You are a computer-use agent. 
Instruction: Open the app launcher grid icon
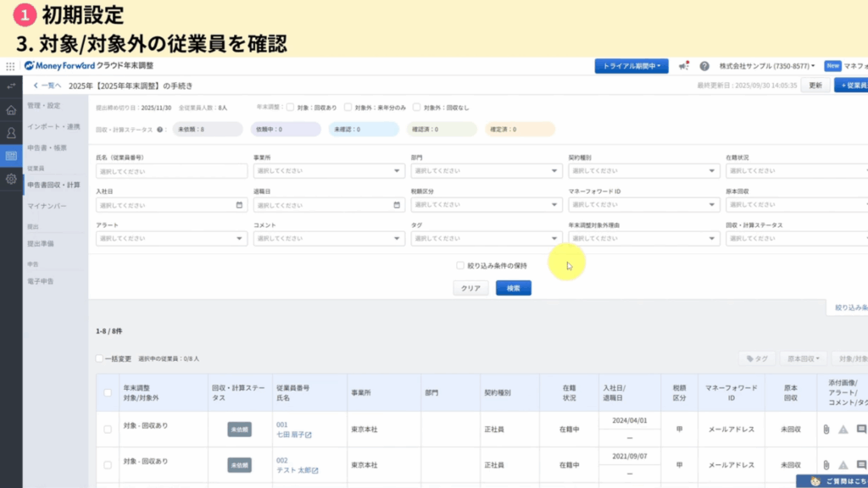tap(10, 66)
